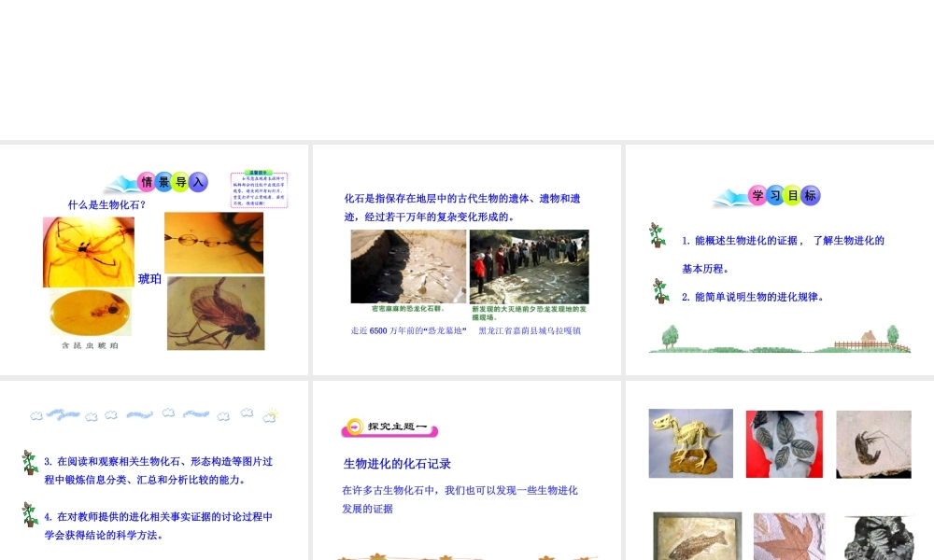Select the text 什么是生物化石?
This screenshot has height=560, width=934.
point(106,204)
